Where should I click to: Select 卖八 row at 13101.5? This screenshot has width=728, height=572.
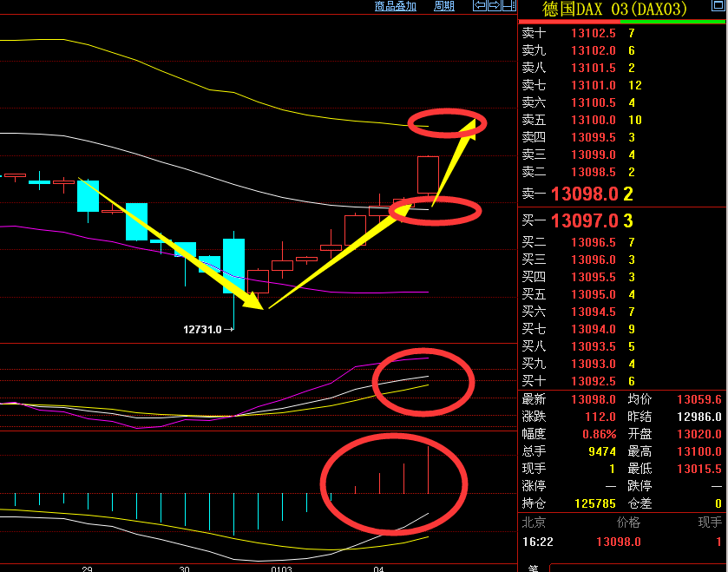(x=621, y=68)
